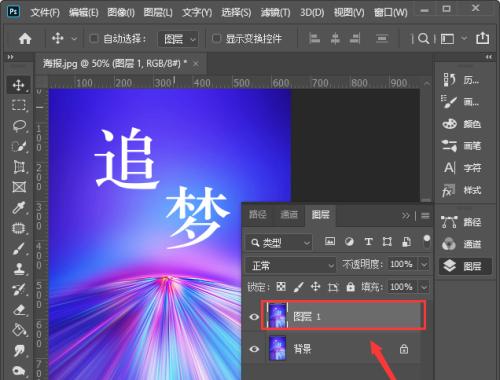
Task: Toggle shape layer filter icon
Action: point(387,242)
